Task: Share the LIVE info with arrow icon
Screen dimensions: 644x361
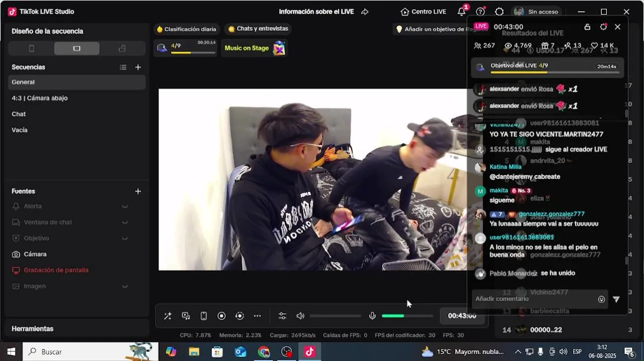Action: pyautogui.click(x=365, y=12)
